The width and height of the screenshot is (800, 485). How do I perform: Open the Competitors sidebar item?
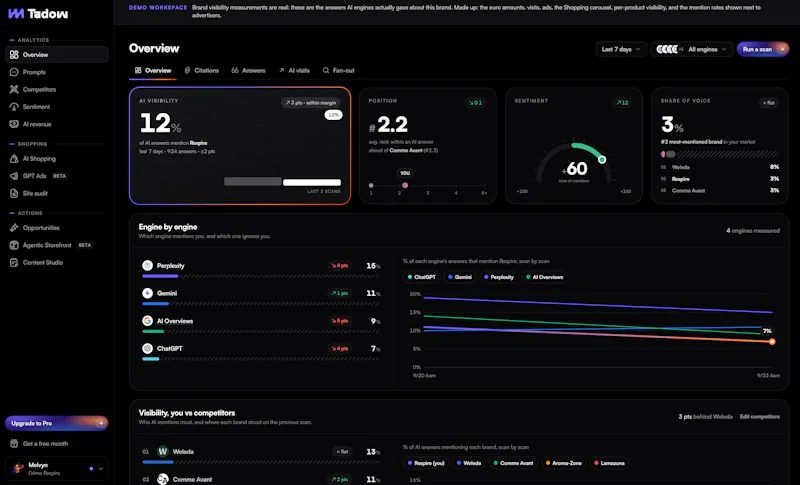click(x=57, y=89)
